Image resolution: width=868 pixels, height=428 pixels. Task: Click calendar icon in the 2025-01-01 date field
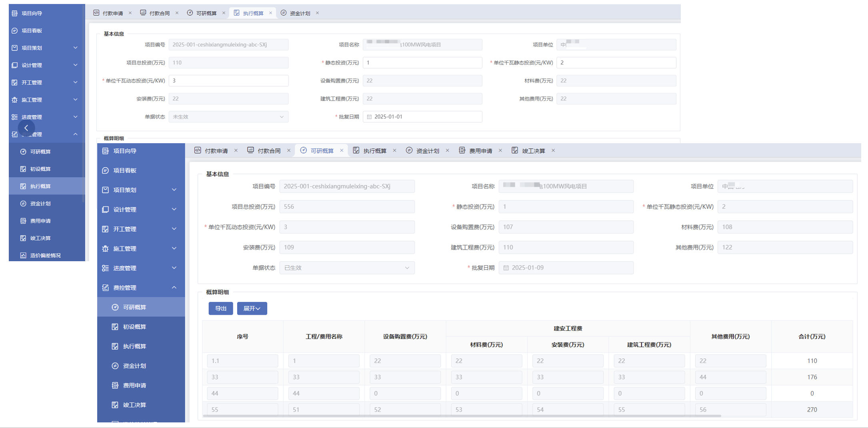click(369, 117)
